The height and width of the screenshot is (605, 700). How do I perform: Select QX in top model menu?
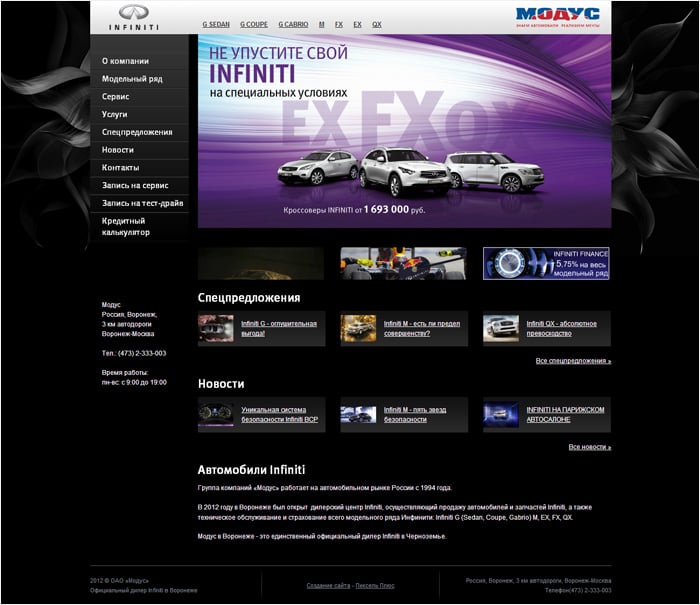[376, 23]
